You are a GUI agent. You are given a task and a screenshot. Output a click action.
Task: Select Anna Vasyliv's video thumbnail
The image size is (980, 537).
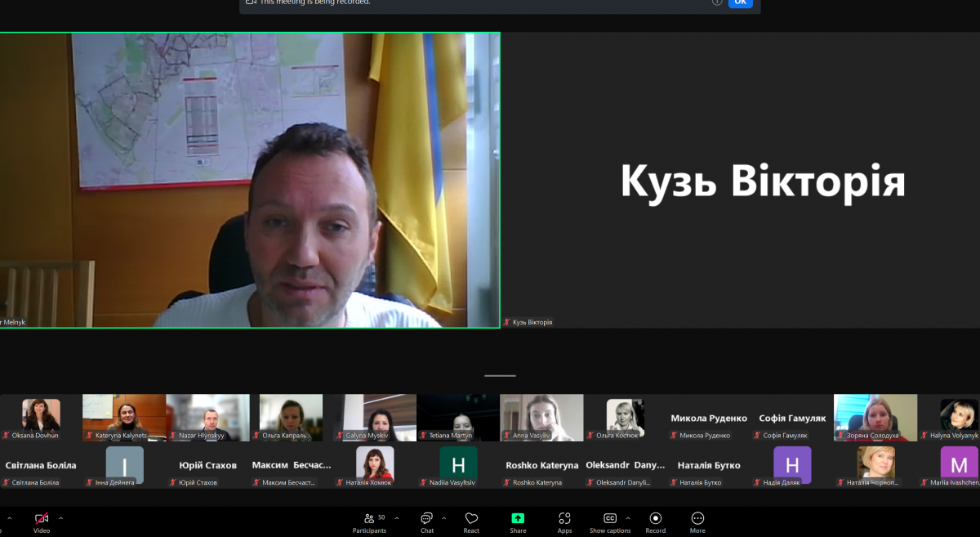(541, 415)
